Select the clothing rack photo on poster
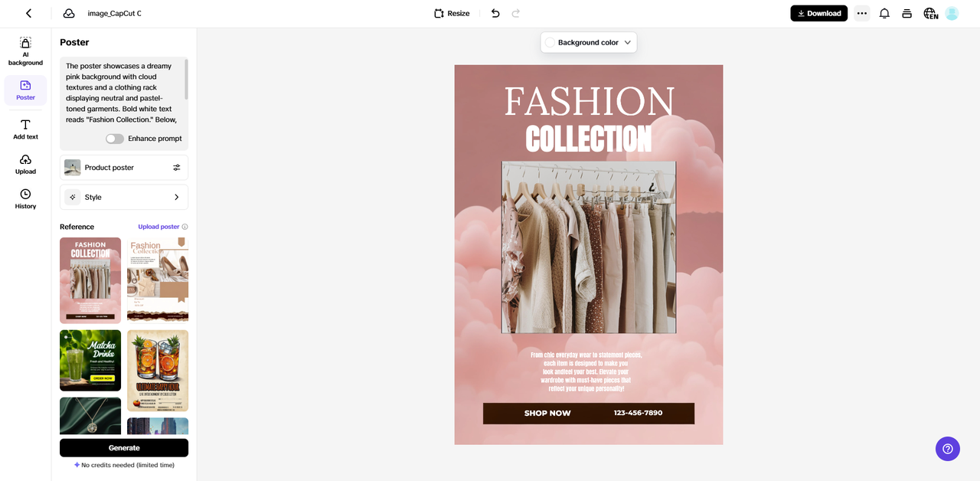The height and width of the screenshot is (481, 980). (589, 247)
